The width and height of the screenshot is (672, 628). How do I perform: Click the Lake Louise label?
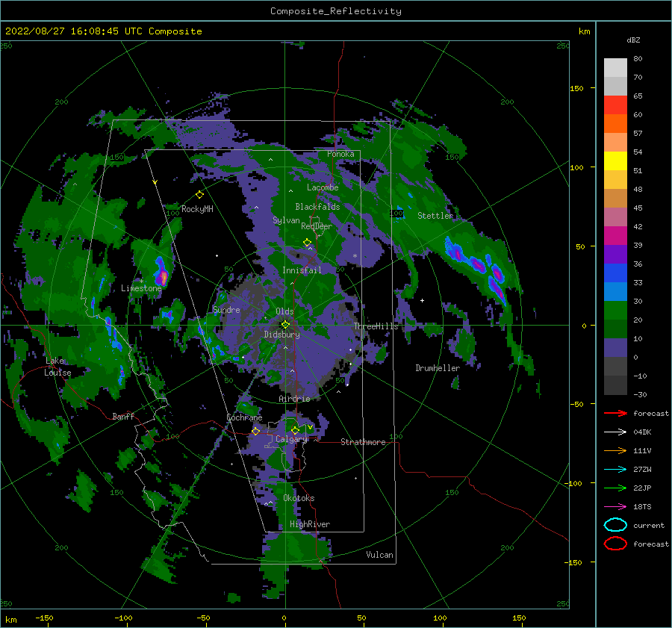pyautogui.click(x=57, y=367)
